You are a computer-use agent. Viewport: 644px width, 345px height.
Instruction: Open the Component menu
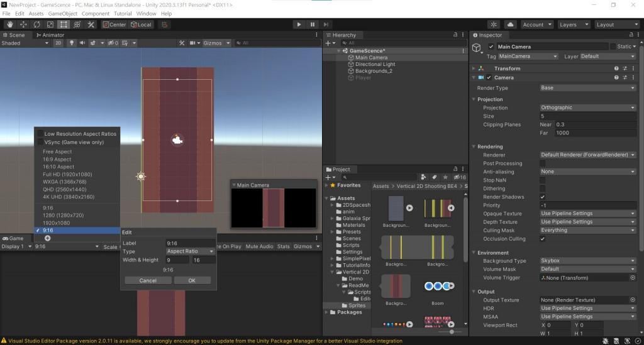(96, 14)
